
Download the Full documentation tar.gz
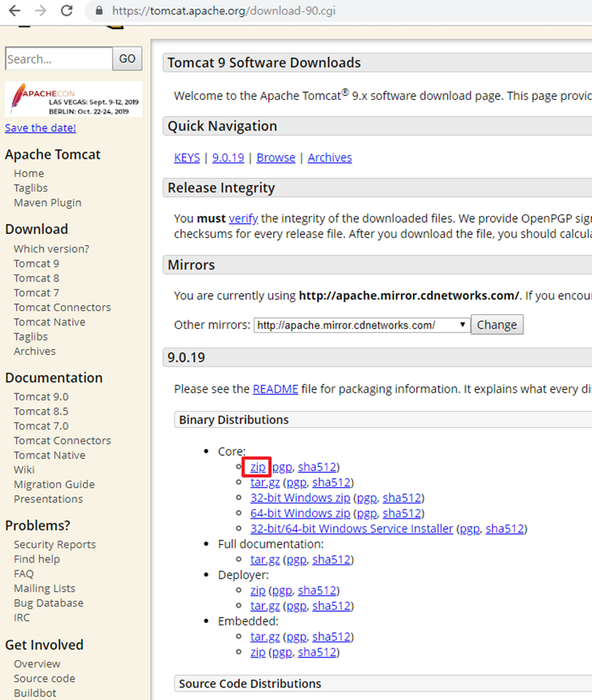(265, 560)
